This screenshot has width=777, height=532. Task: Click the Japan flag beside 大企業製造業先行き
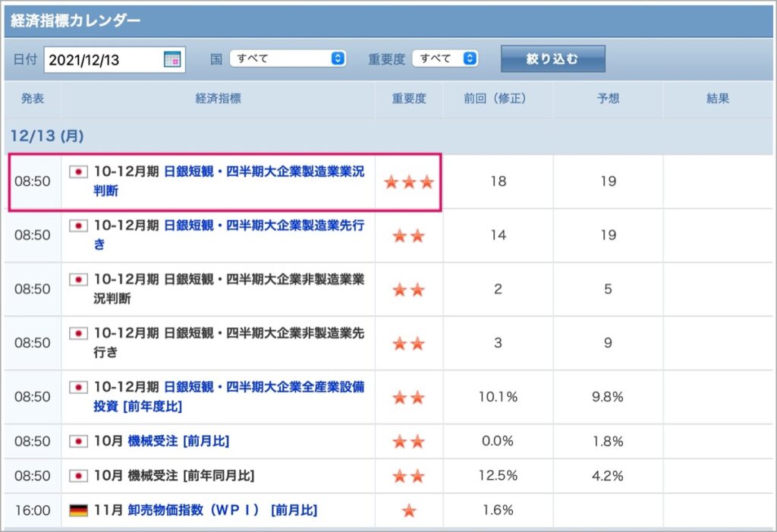click(78, 225)
